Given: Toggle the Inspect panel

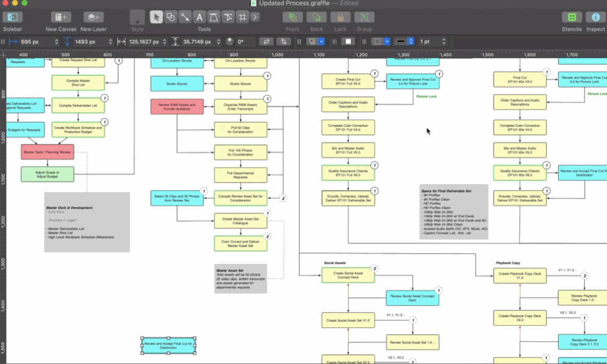Looking at the screenshot, I should [595, 18].
